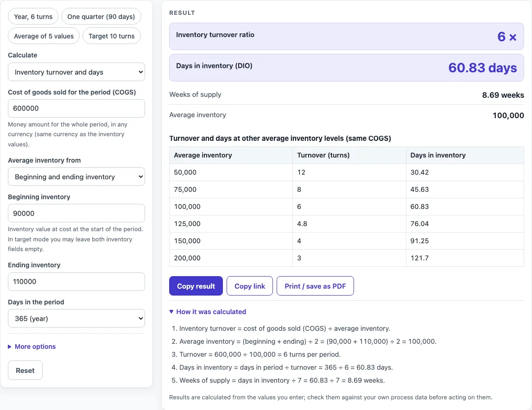This screenshot has height=410, width=532.
Task: Copy result to clipboard
Action: click(196, 286)
